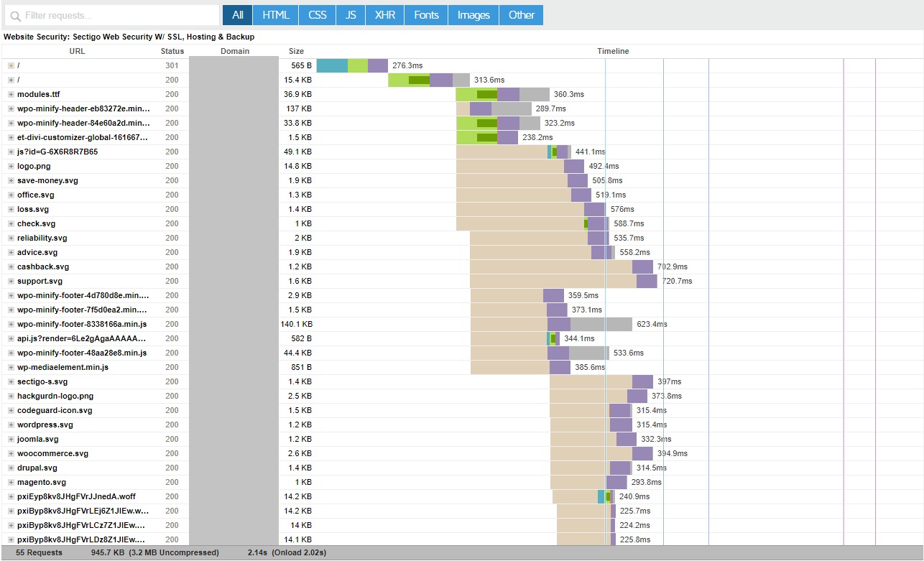Expand the reliability.svg request row
Viewport: 924px width, 561px height.
pyautogui.click(x=11, y=238)
